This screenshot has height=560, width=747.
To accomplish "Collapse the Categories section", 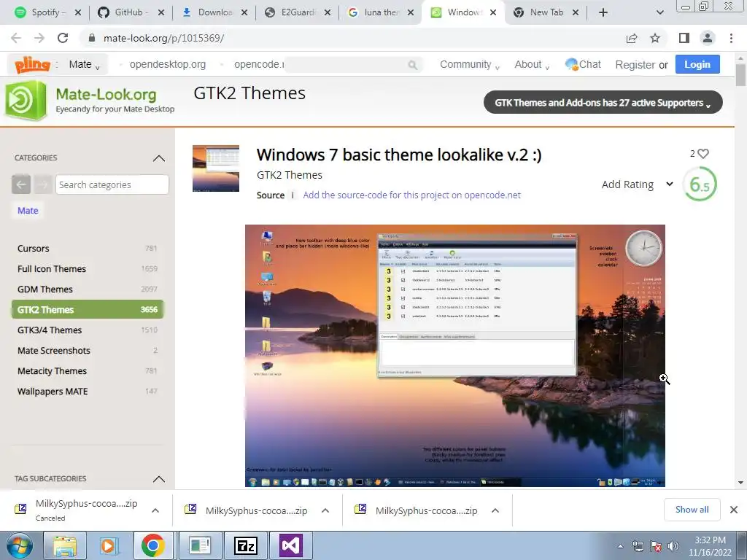I will 158,158.
